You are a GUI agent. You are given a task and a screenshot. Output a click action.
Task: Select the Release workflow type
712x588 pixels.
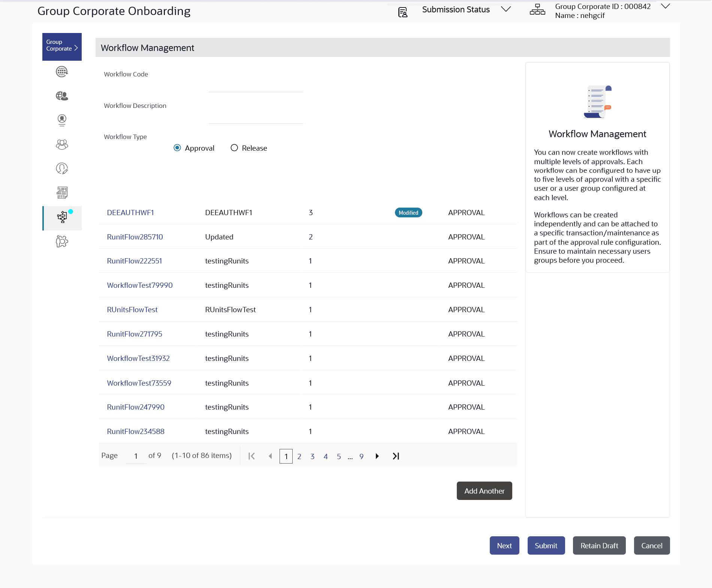click(x=234, y=148)
